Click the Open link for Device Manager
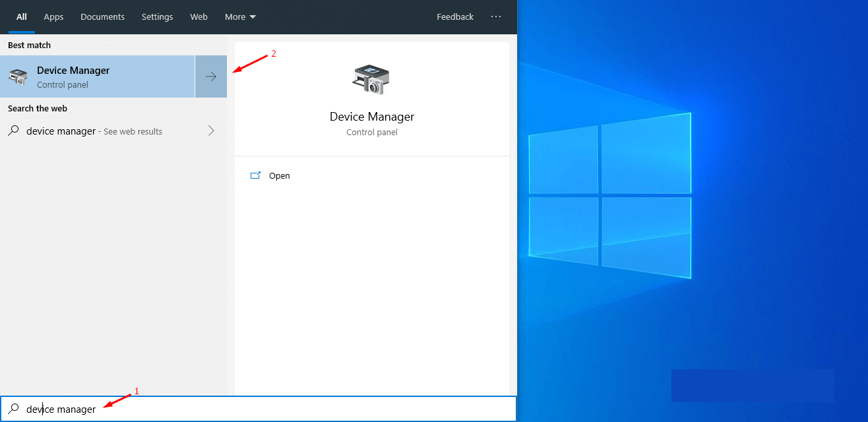 tap(279, 176)
